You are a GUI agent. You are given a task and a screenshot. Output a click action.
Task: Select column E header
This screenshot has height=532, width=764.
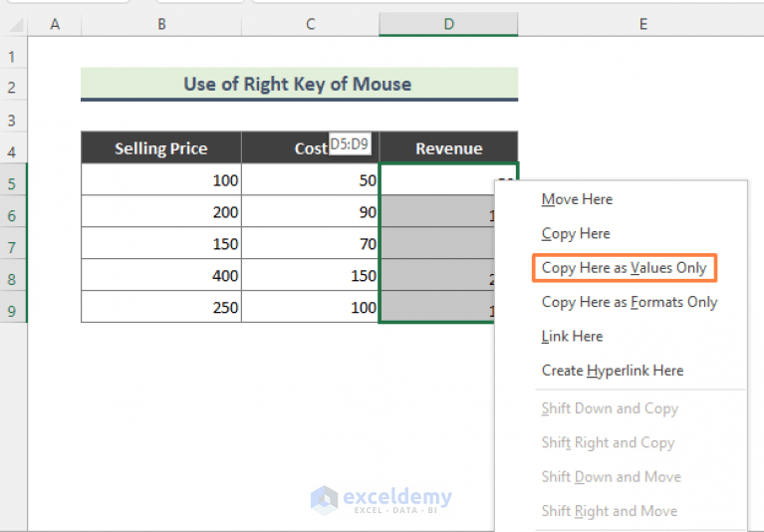pyautogui.click(x=643, y=24)
